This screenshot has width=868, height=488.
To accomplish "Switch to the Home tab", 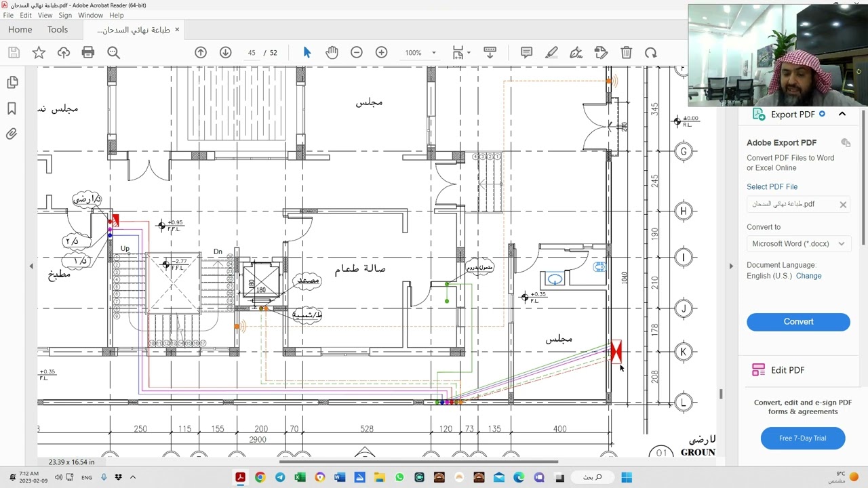I will click(x=20, y=30).
